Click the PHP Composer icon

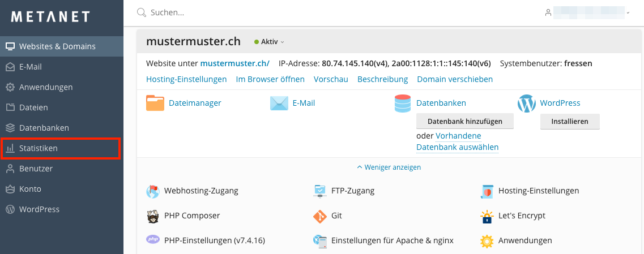point(153,216)
